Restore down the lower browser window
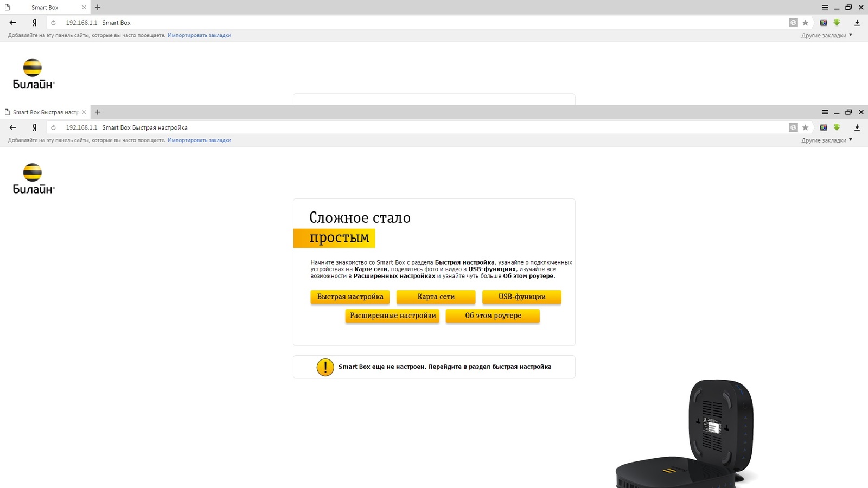 pos(848,112)
